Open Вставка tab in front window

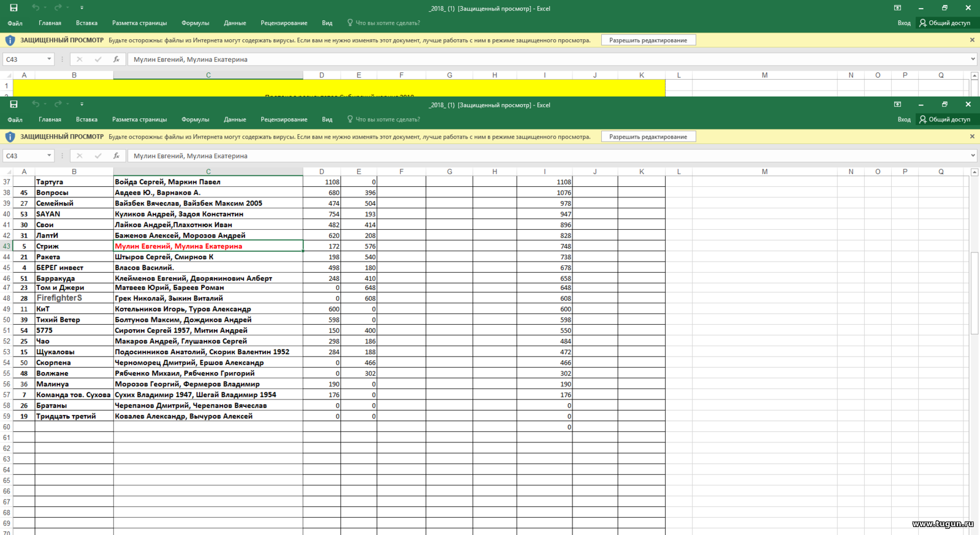click(86, 120)
